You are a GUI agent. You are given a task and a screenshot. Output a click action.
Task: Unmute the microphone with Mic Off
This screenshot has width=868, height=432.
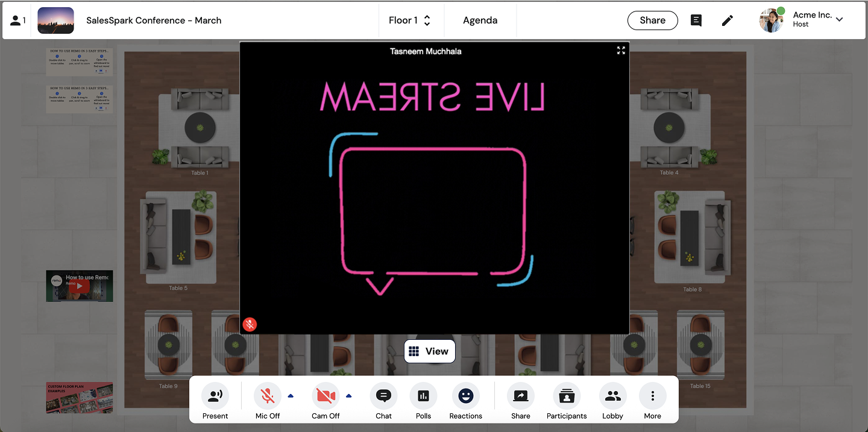click(x=268, y=396)
